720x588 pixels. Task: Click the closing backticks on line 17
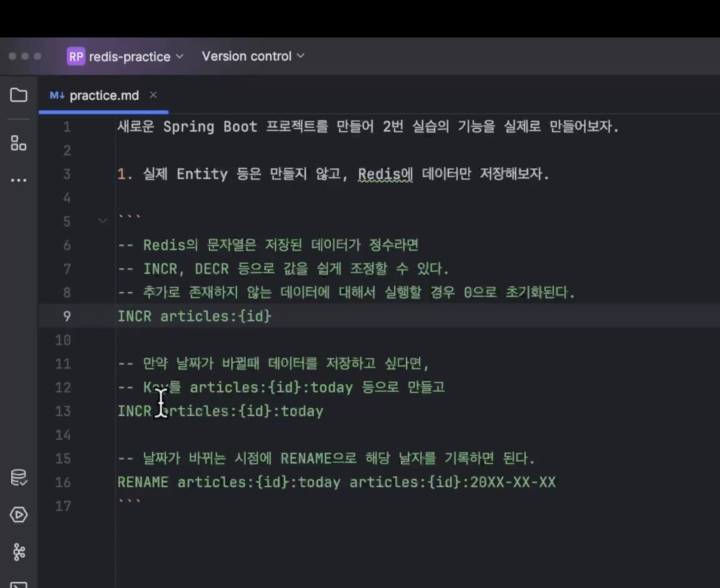pos(129,502)
